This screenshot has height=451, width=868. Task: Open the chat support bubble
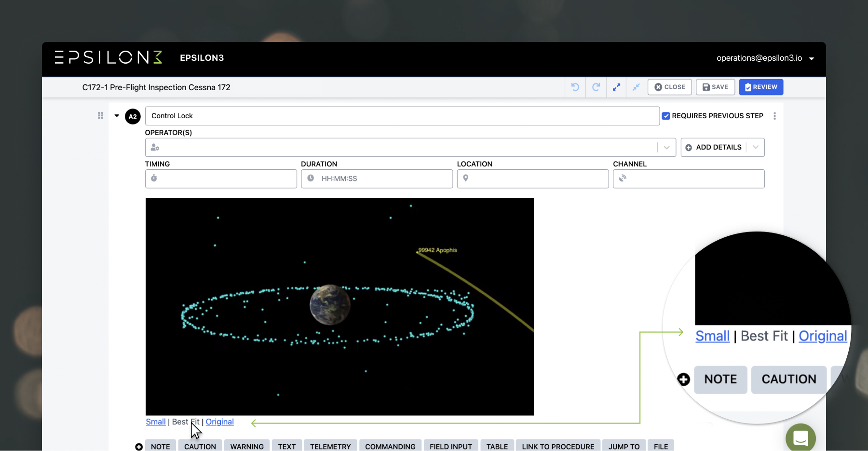pos(800,438)
